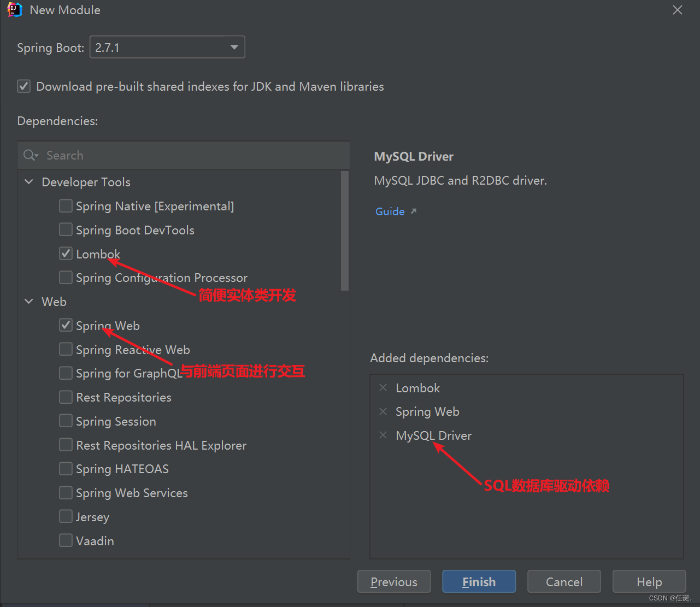Close the New Module dialog

(678, 10)
